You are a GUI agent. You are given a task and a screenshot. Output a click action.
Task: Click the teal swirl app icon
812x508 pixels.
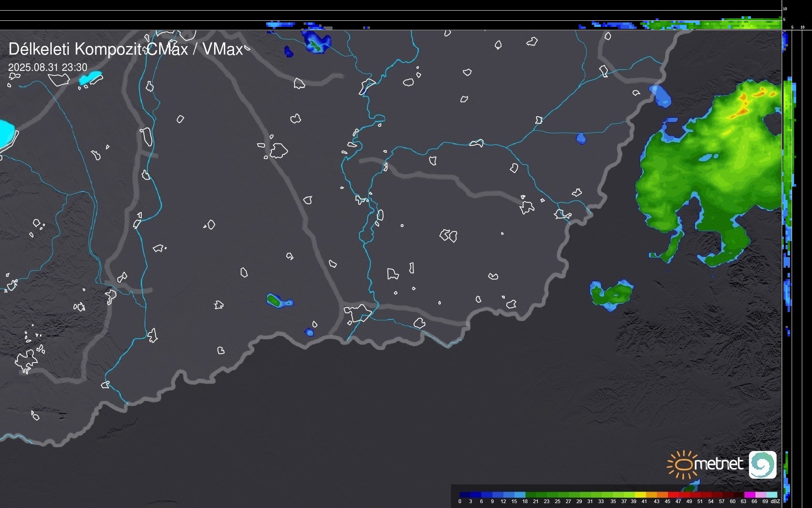pyautogui.click(x=762, y=464)
